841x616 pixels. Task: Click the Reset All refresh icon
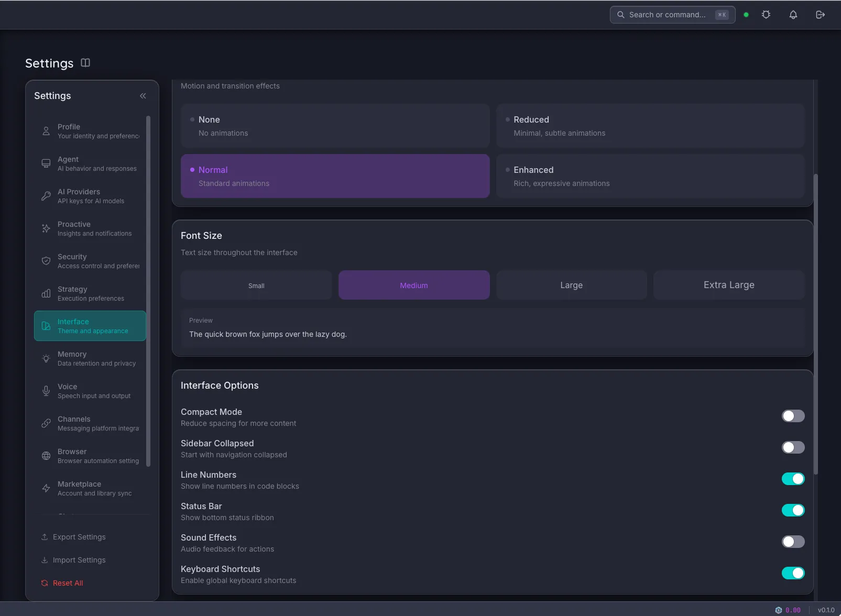click(x=45, y=583)
